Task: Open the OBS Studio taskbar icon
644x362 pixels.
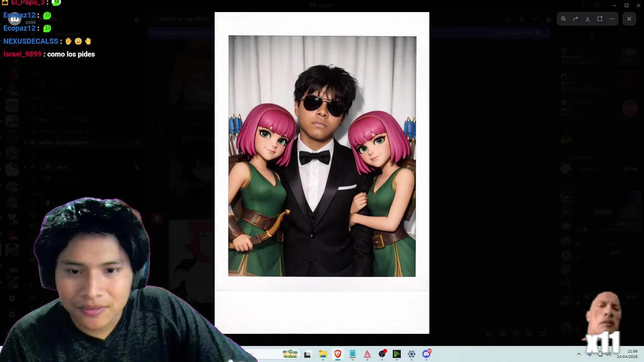Action: point(382,354)
